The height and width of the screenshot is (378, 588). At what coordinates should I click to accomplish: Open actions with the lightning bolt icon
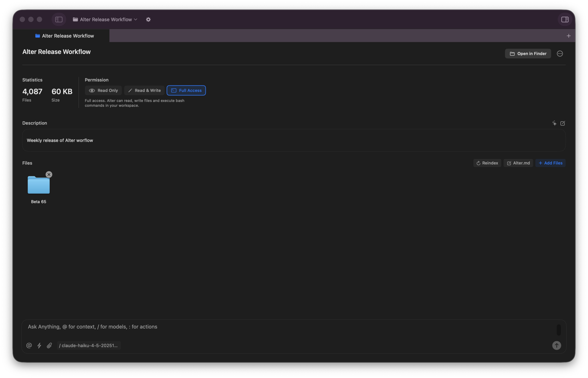point(39,345)
